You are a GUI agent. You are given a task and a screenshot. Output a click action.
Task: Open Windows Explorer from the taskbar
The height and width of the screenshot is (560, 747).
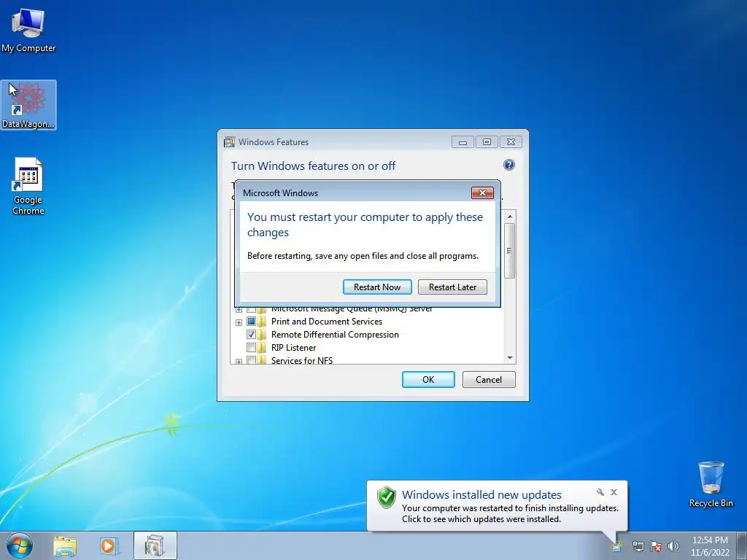click(x=65, y=545)
